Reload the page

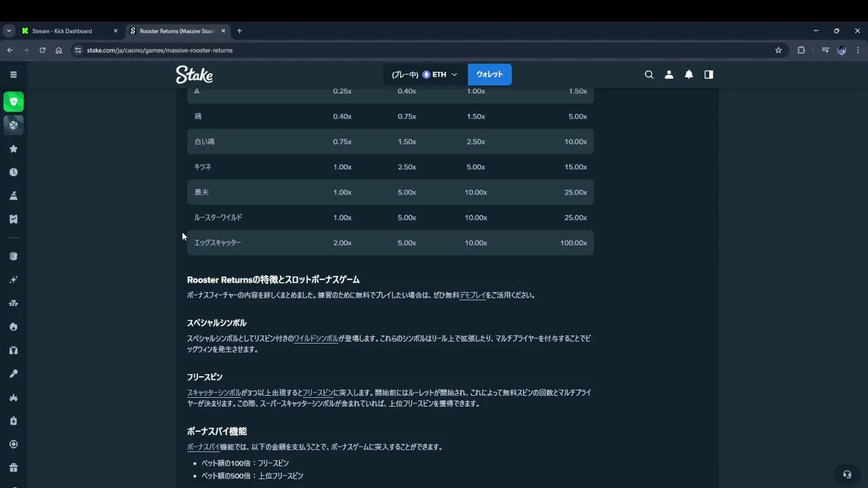point(42,50)
